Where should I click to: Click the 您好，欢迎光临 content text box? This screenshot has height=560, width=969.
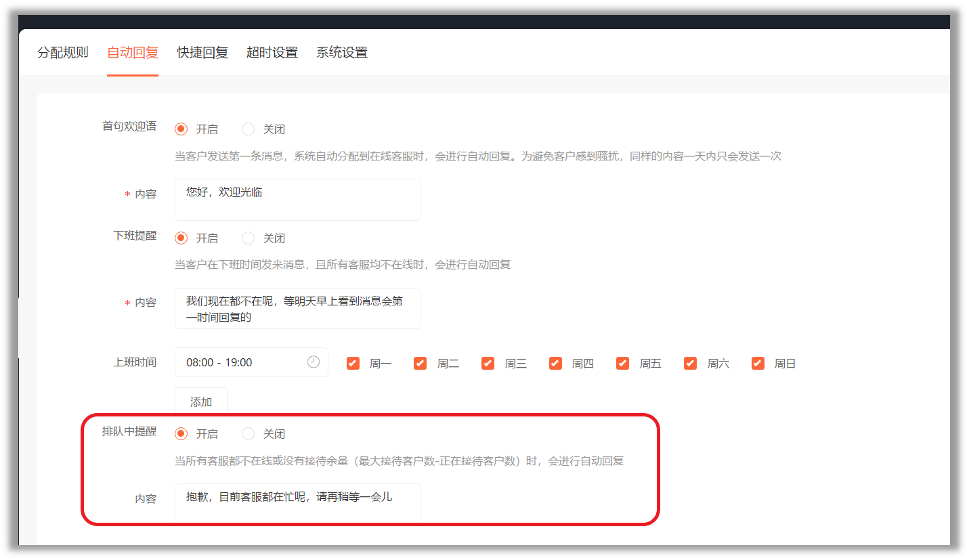(297, 200)
